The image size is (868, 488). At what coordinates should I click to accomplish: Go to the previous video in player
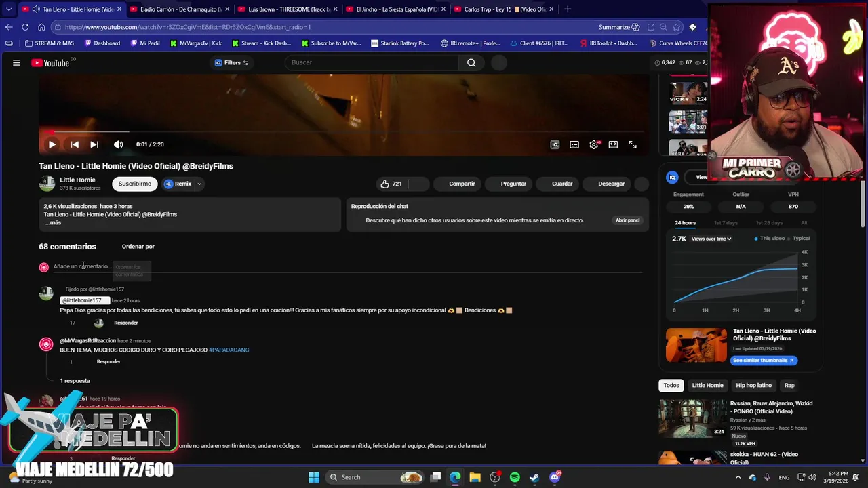pyautogui.click(x=75, y=144)
